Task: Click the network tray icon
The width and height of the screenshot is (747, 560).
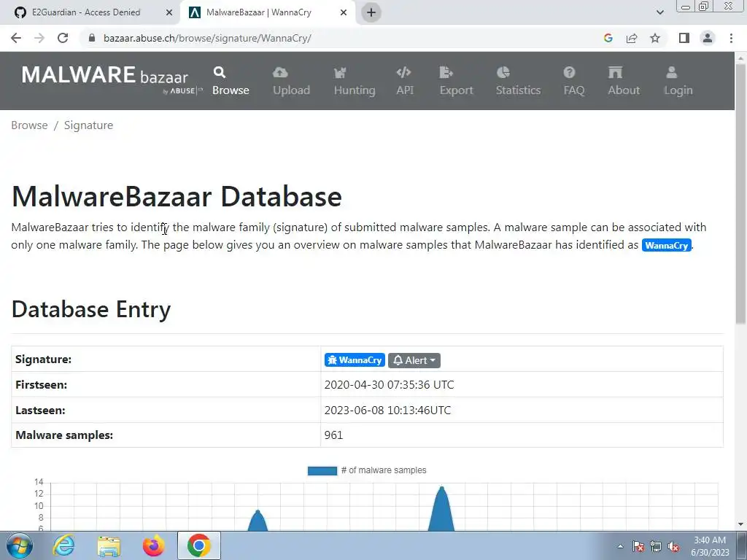Action: [x=656, y=547]
